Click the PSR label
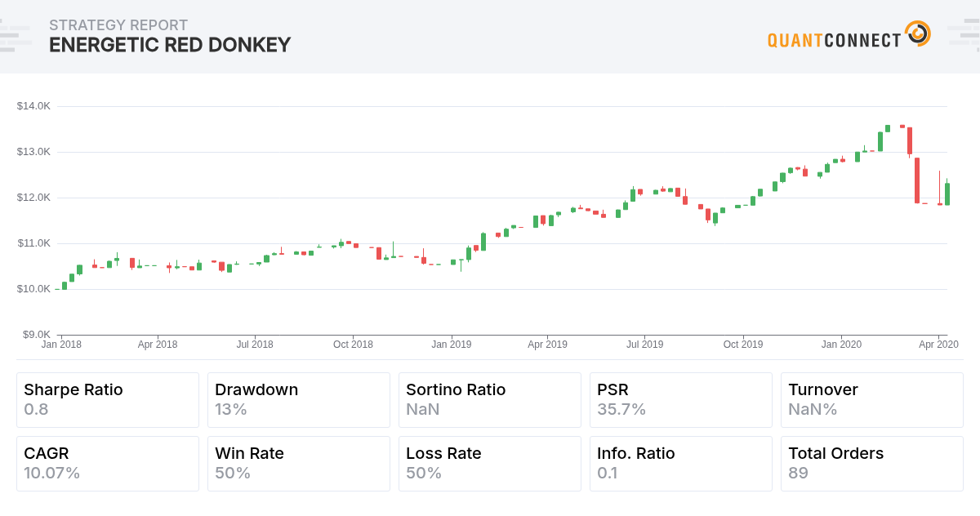 (x=612, y=389)
